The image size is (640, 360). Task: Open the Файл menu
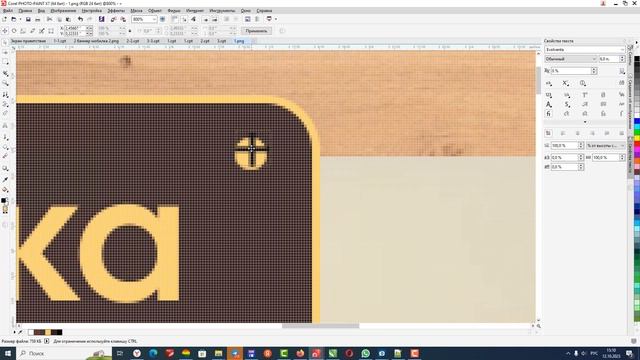point(7,11)
